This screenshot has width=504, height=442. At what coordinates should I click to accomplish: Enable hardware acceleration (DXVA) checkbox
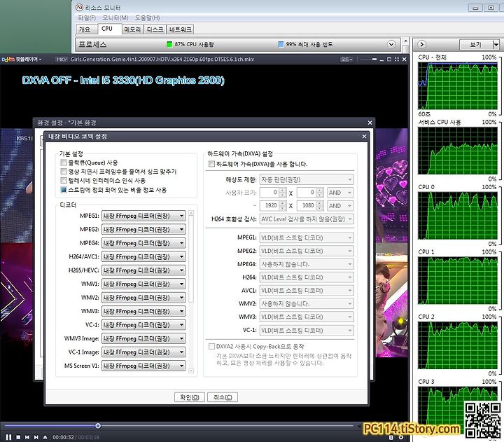pos(211,164)
